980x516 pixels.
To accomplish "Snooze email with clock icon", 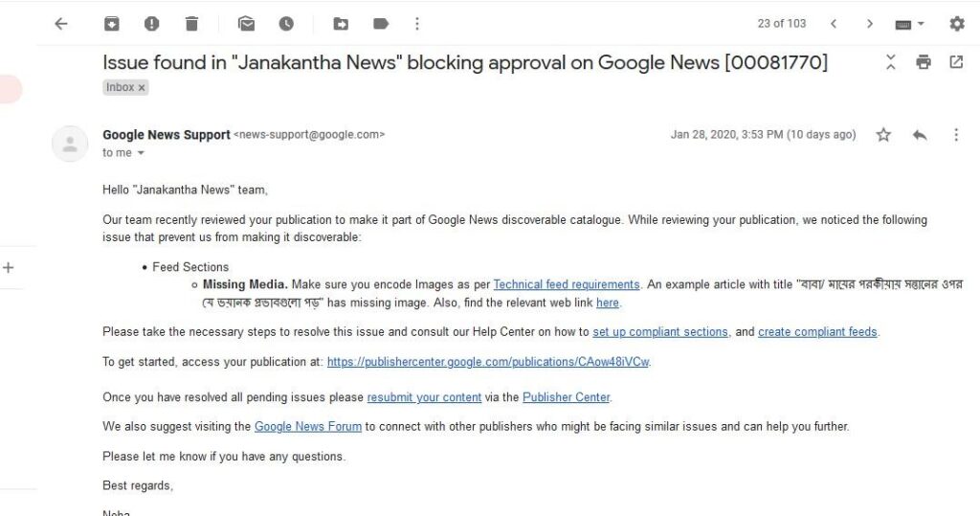I will point(286,24).
